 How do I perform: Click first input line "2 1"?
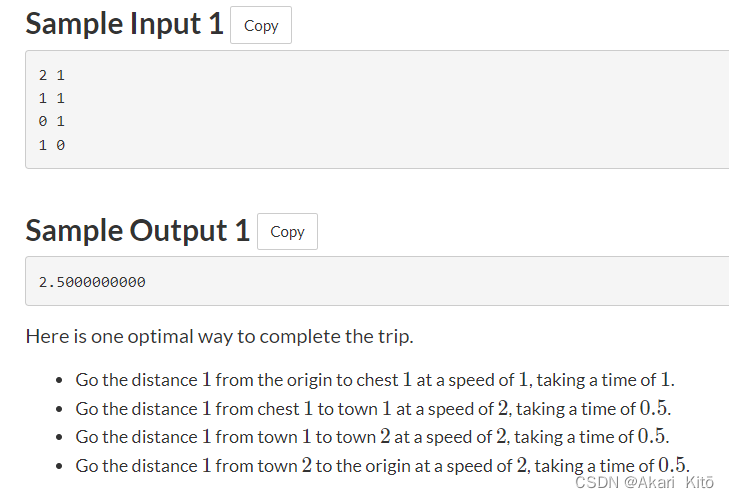click(52, 75)
